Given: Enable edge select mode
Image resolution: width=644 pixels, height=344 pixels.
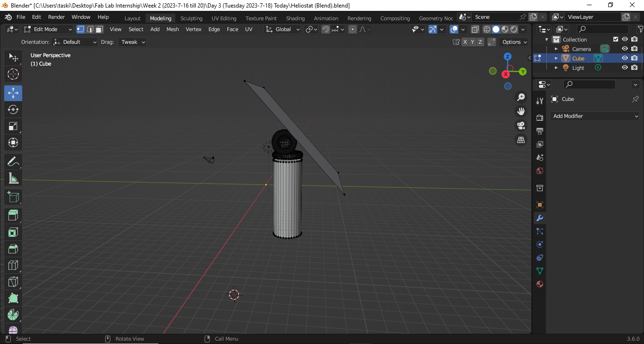Looking at the screenshot, I should 90,29.
